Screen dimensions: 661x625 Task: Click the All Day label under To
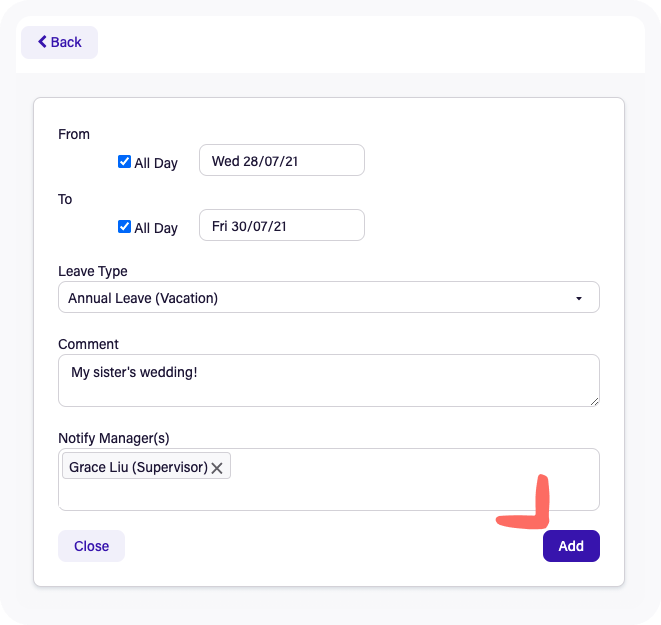pyautogui.click(x=156, y=228)
